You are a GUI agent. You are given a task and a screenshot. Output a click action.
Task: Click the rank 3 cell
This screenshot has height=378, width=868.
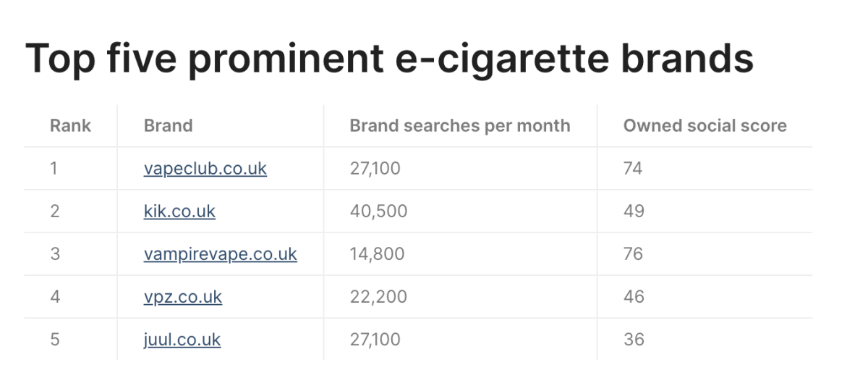pyautogui.click(x=54, y=254)
